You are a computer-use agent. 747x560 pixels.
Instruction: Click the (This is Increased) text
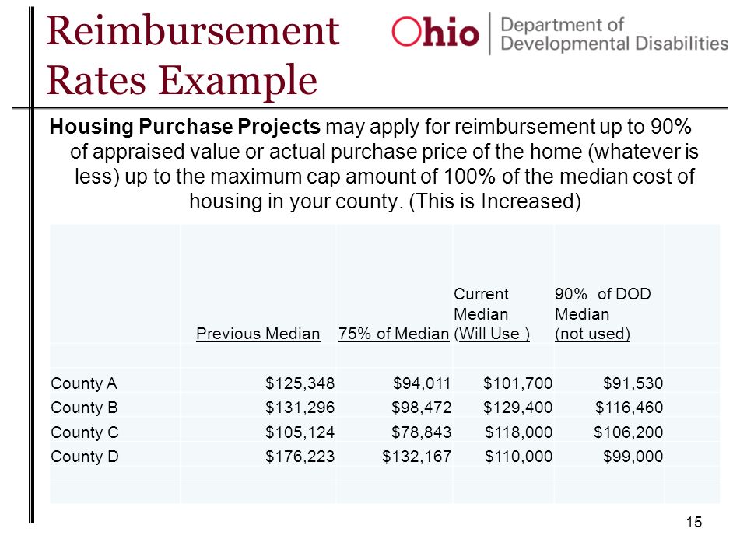pos(495,201)
